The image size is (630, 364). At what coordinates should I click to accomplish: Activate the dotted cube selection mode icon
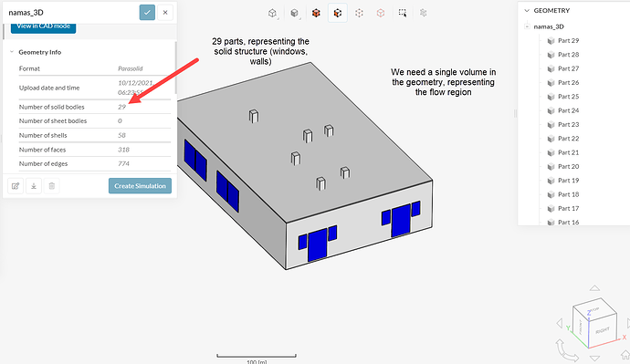pyautogui.click(x=359, y=14)
